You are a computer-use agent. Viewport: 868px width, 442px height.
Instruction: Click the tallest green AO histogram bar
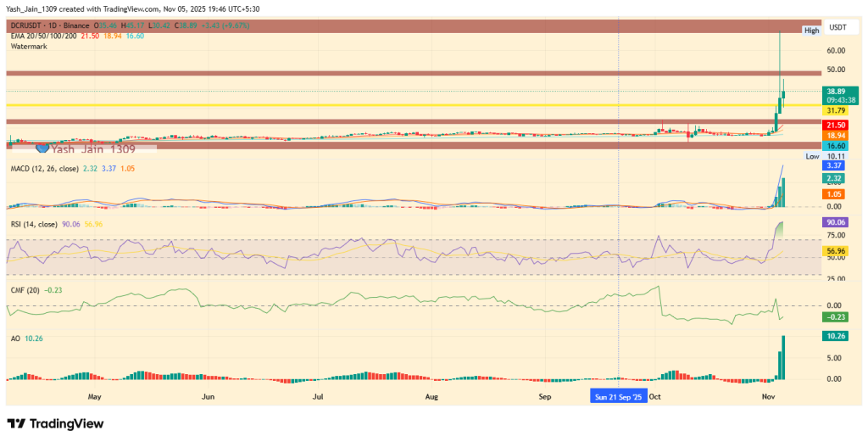pos(783,357)
